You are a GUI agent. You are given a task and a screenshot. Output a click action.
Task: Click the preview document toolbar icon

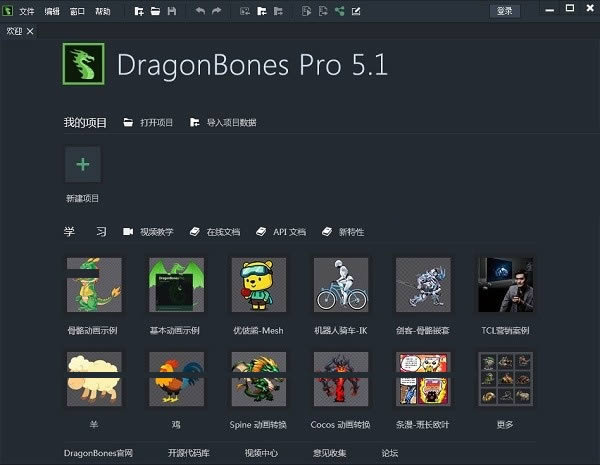[306, 11]
